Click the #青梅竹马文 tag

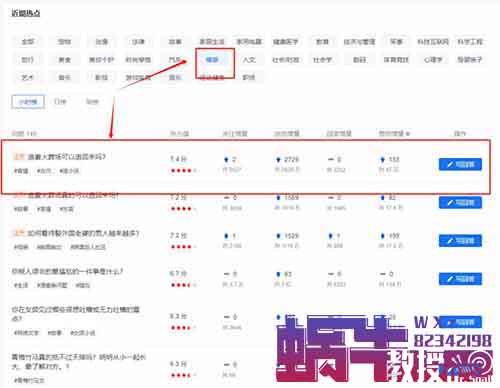pos(29,380)
